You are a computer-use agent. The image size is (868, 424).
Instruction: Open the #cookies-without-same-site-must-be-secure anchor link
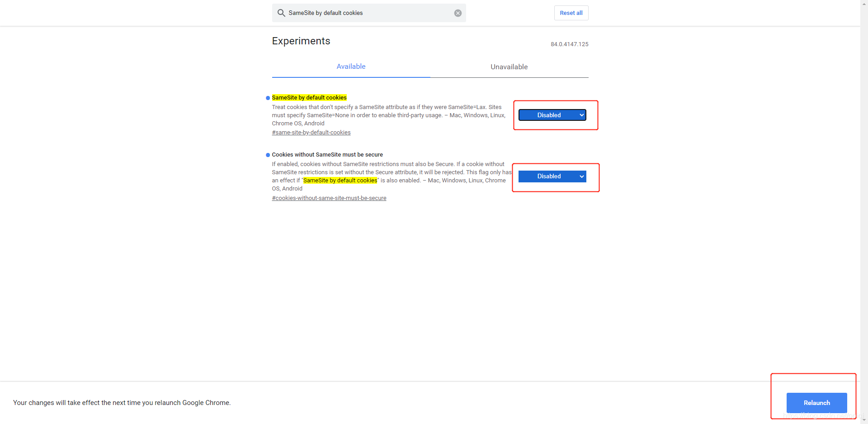tap(329, 198)
